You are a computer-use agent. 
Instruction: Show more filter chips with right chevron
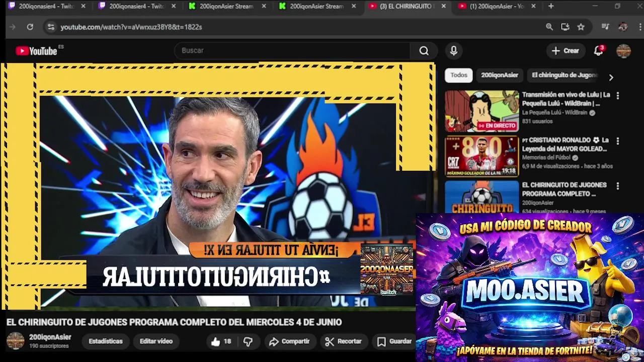click(x=611, y=77)
